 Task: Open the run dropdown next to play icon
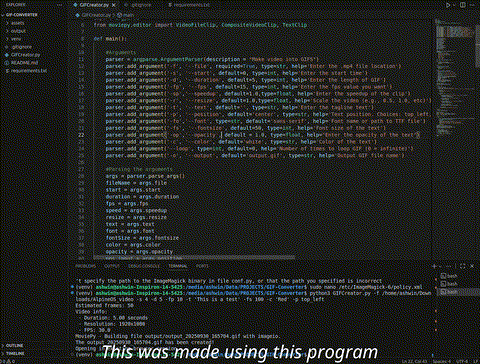(454, 5)
